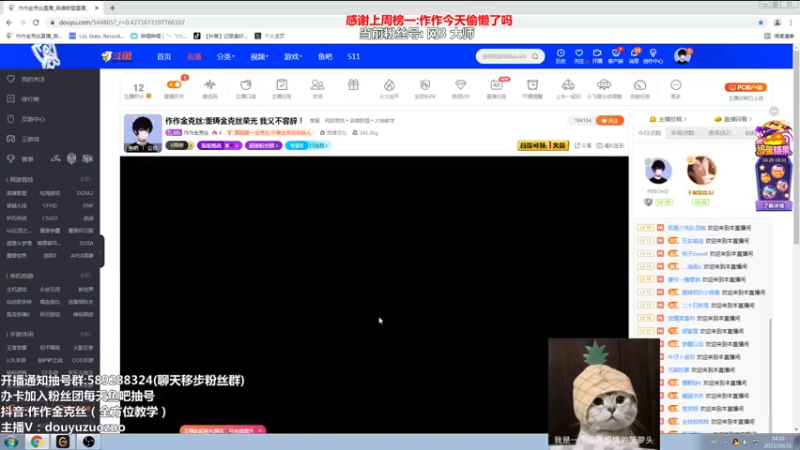The image size is (800, 450).
Task: Expand the Videos (视频) dropdown
Action: click(x=259, y=57)
